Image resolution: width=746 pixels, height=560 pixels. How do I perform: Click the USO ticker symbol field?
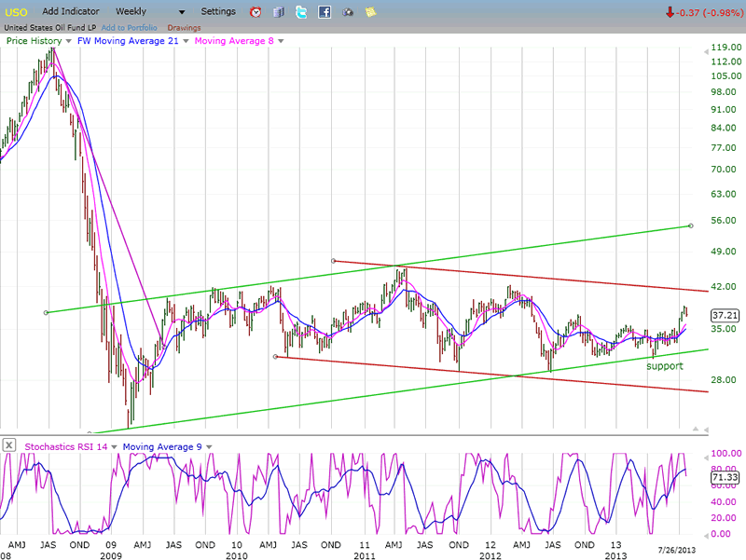coord(16,12)
